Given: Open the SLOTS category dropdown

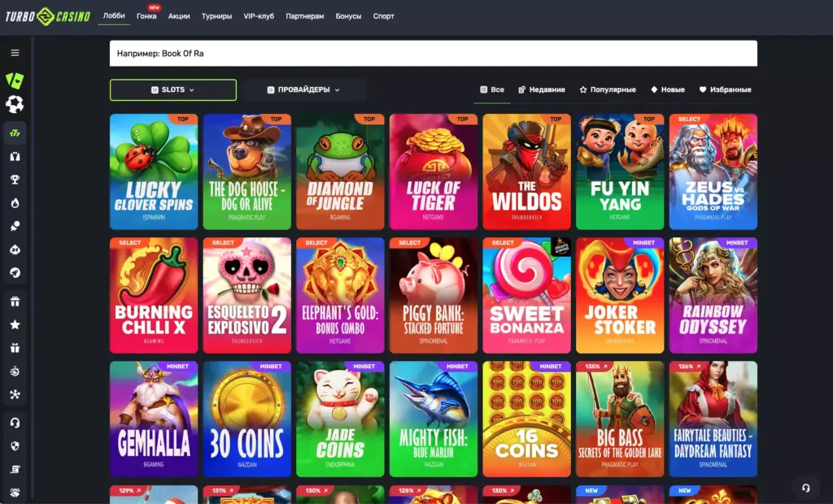Looking at the screenshot, I should [x=172, y=89].
